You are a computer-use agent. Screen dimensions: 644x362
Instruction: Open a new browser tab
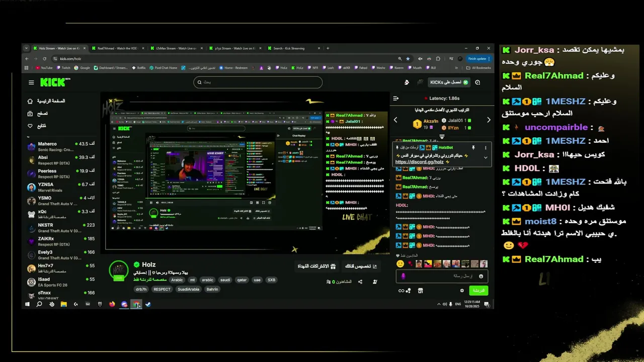tap(328, 48)
